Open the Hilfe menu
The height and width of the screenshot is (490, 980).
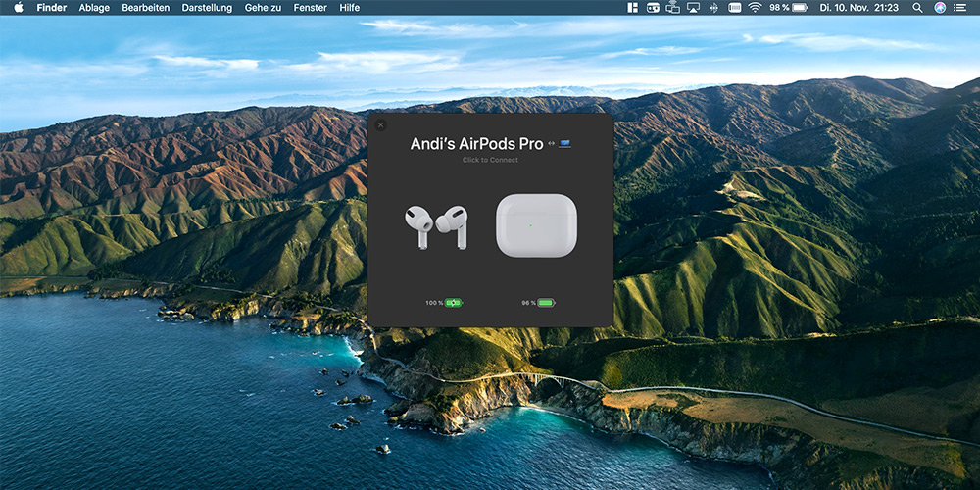tap(350, 8)
